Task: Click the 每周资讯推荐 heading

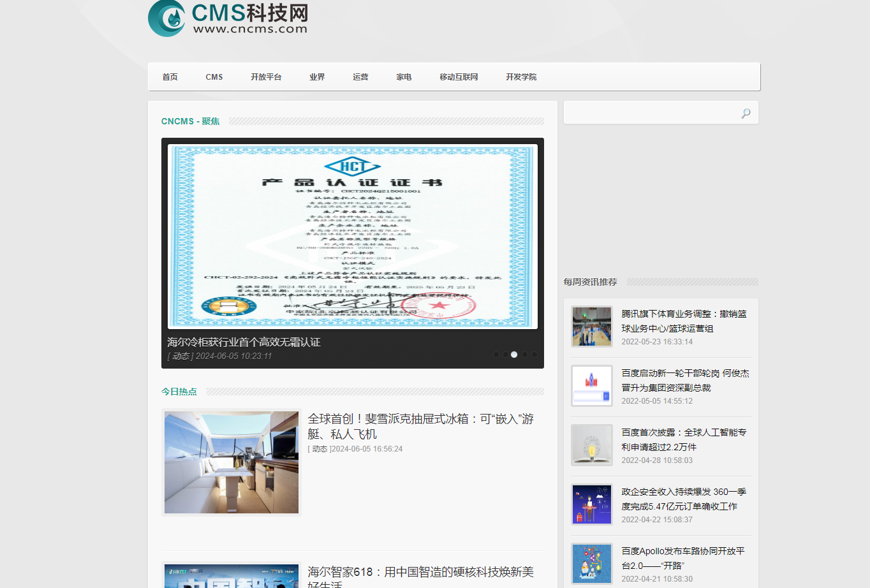Action: tap(590, 282)
